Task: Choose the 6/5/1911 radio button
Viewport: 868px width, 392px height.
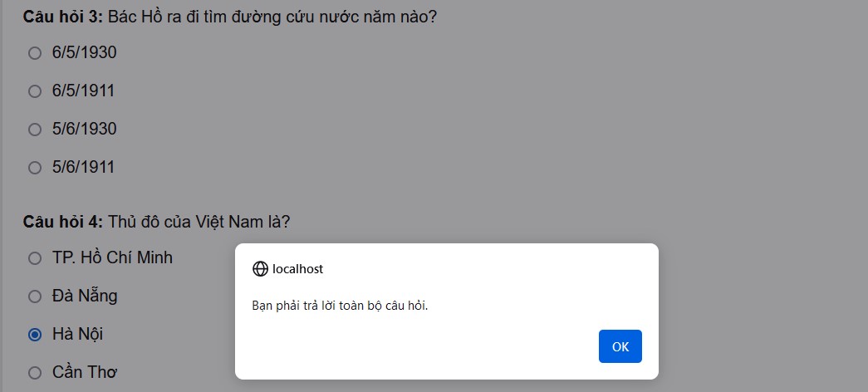Action: (x=35, y=91)
